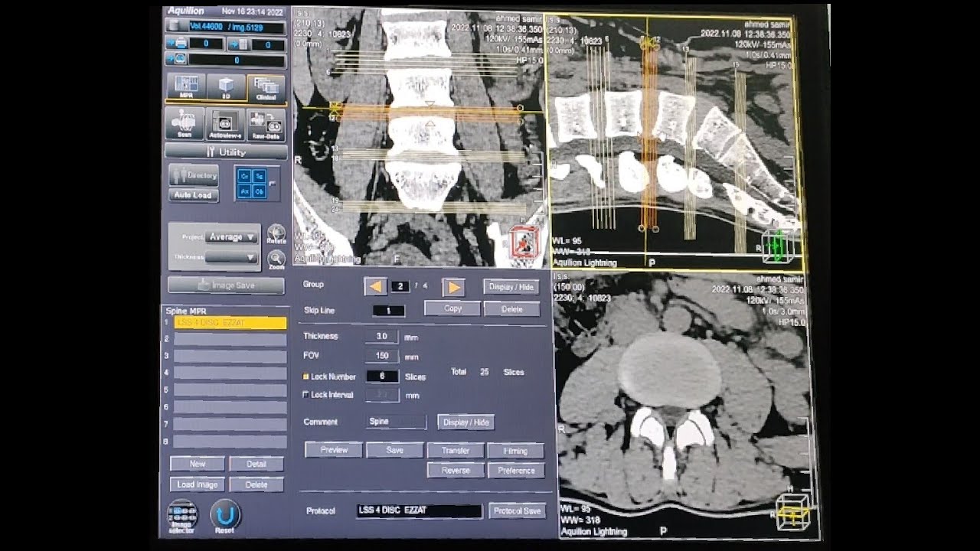Copy the current slice group

click(x=452, y=308)
